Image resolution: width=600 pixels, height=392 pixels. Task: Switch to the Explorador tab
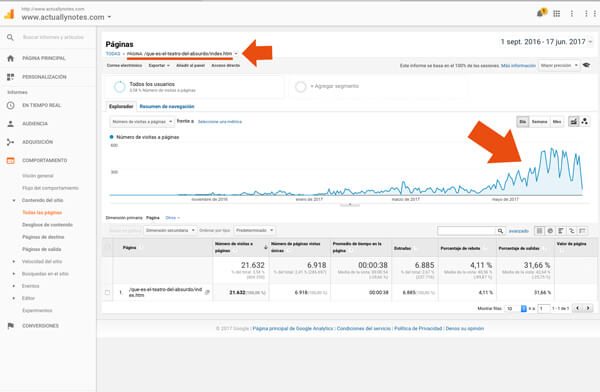pyautogui.click(x=121, y=106)
